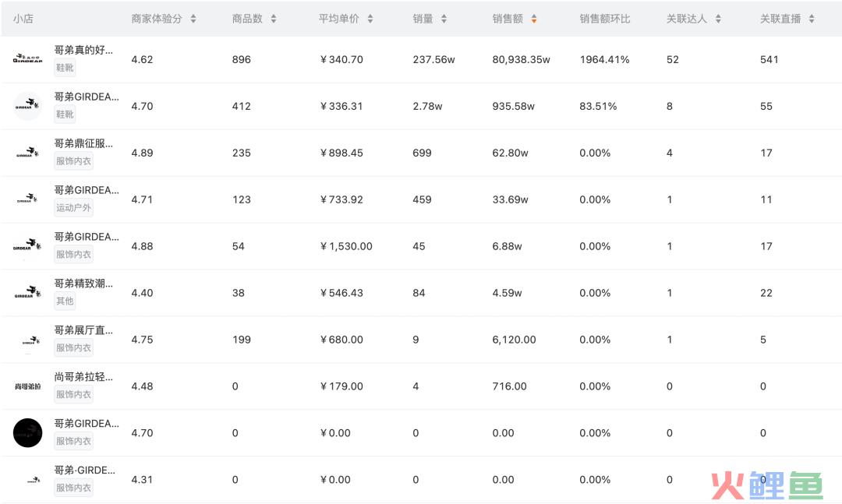This screenshot has height=504, width=842.
Task: Select experience score 4.89
Action: point(143,153)
